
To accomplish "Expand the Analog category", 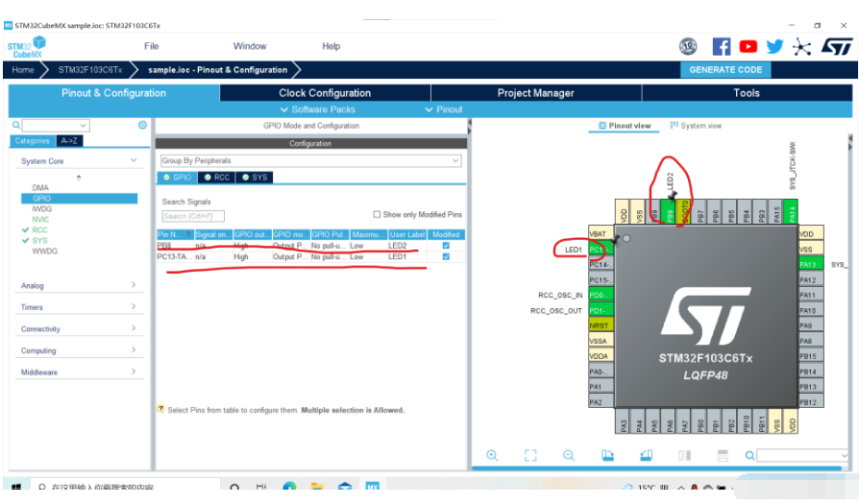I will (79, 285).
